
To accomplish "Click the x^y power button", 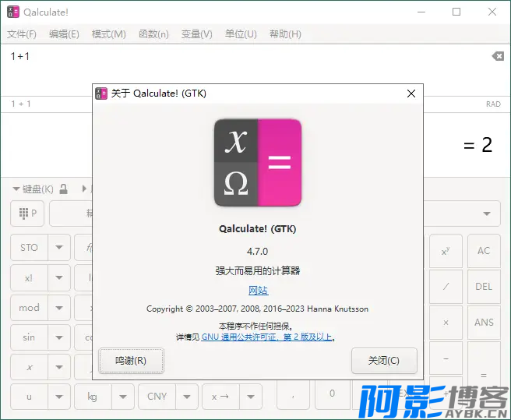I will pos(446,251).
